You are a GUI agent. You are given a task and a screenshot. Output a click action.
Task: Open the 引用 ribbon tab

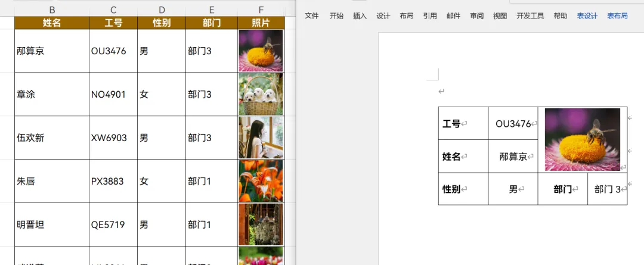tap(430, 16)
